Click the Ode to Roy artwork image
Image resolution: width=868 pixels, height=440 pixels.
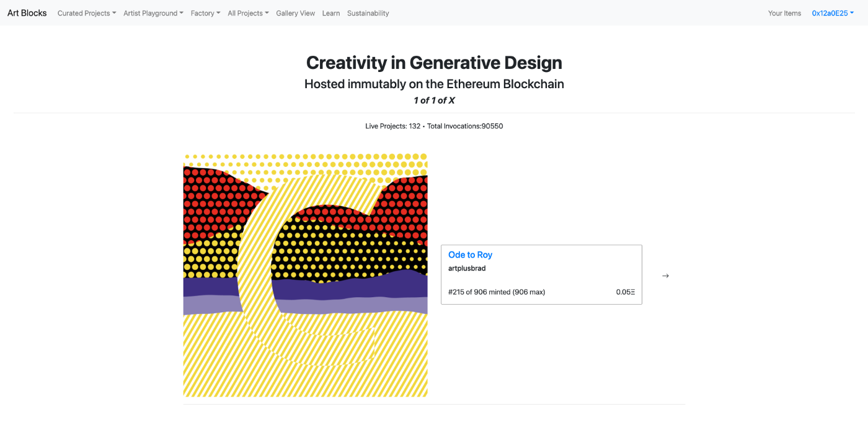coord(305,275)
